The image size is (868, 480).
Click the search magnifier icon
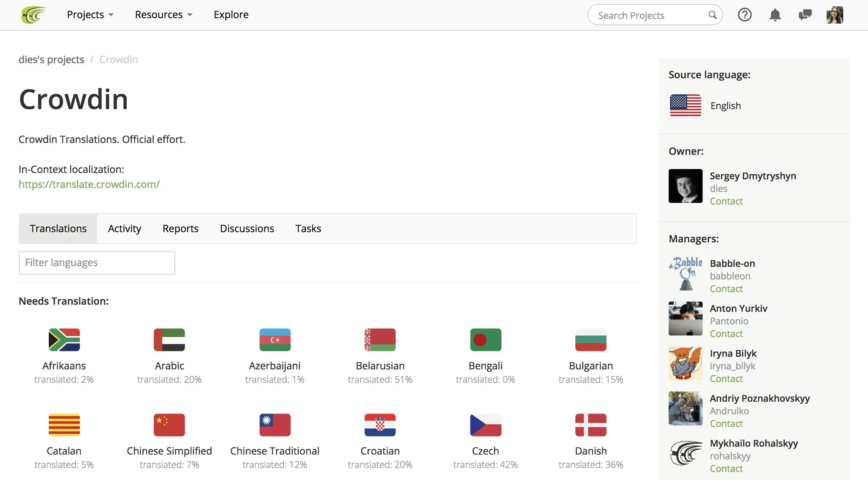point(713,15)
